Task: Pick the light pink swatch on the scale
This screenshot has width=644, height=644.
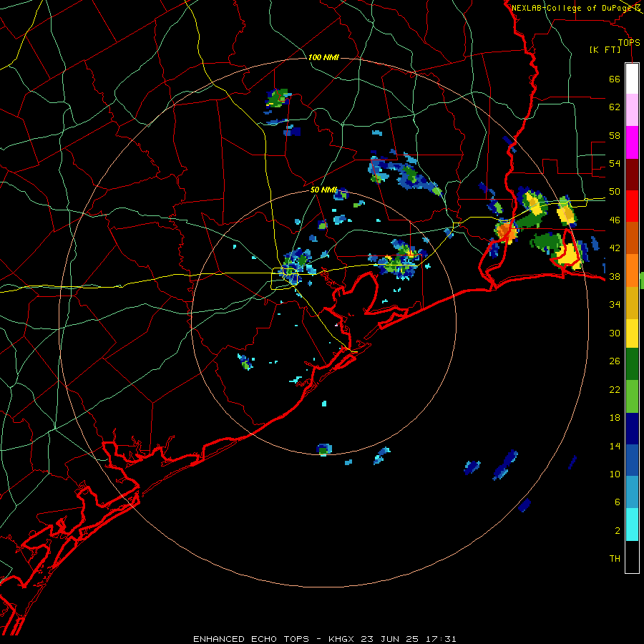Action: coord(632,109)
